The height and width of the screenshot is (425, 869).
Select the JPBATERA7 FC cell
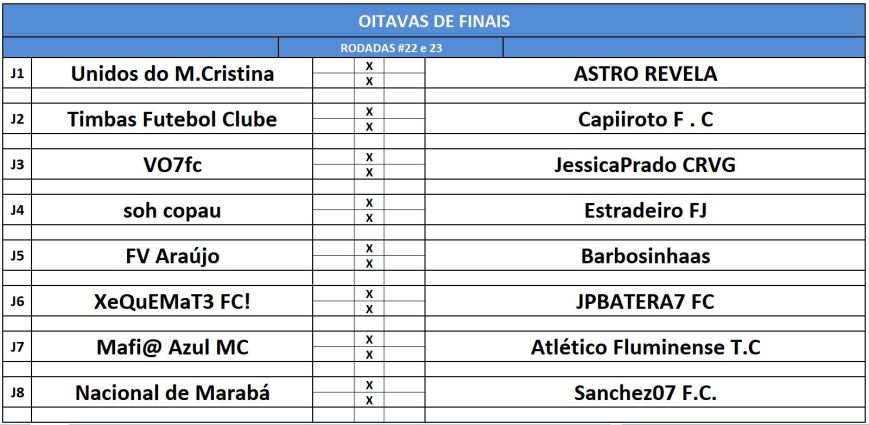(x=645, y=301)
